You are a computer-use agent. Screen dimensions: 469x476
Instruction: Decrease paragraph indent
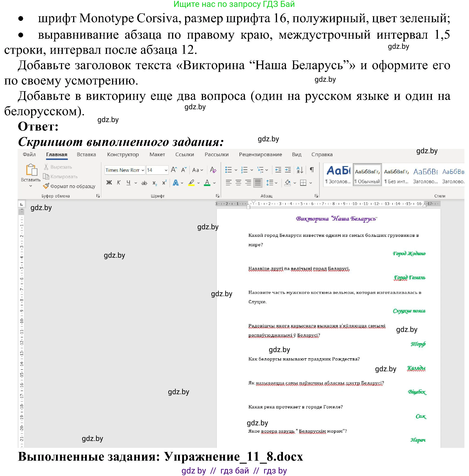point(278,170)
